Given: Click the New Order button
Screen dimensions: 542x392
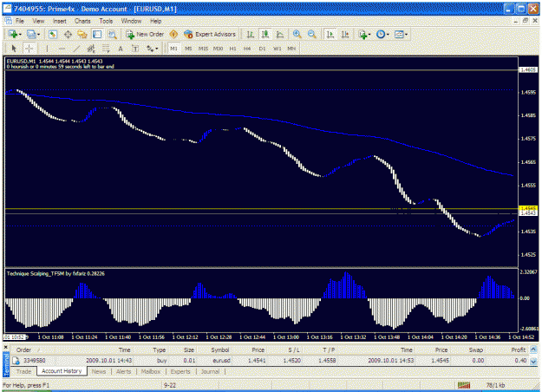Looking at the screenshot, I should tap(145, 34).
